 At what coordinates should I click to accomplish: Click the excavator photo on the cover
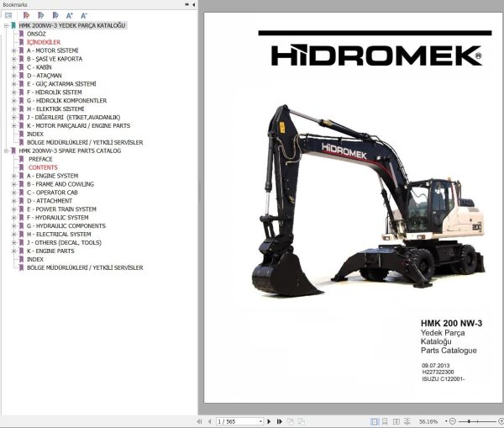[369, 200]
